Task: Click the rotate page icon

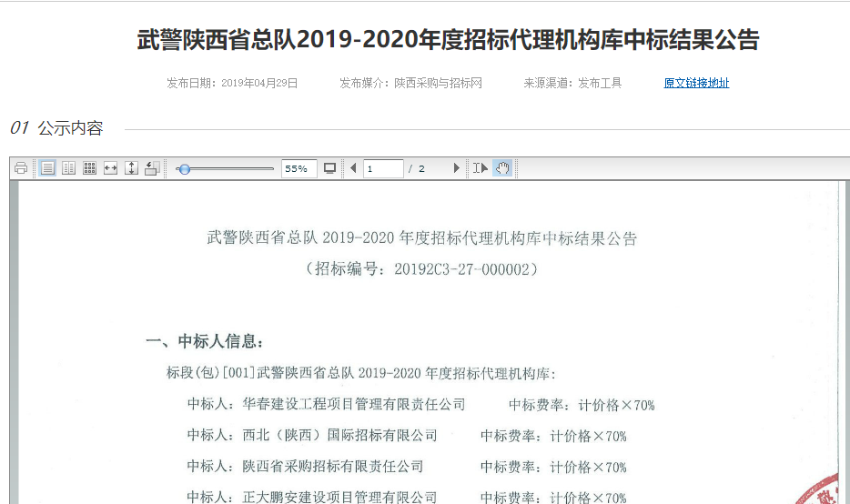Action: coord(152,168)
